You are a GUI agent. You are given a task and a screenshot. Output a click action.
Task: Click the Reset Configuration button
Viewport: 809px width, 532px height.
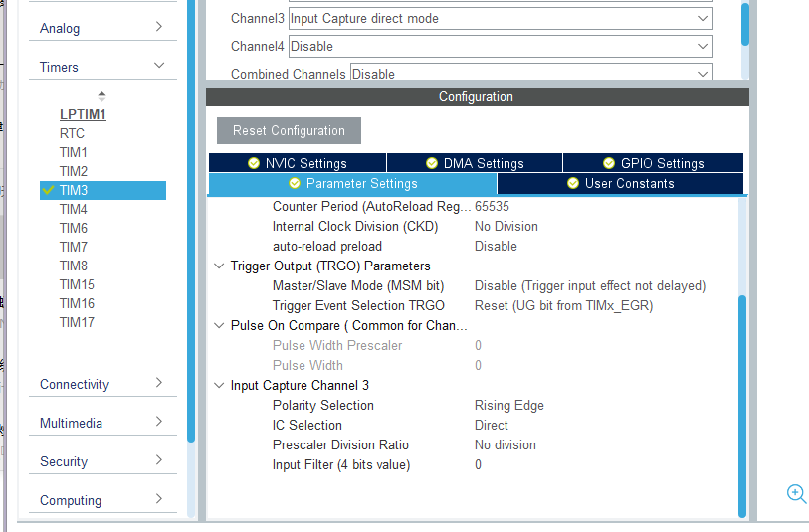(289, 130)
